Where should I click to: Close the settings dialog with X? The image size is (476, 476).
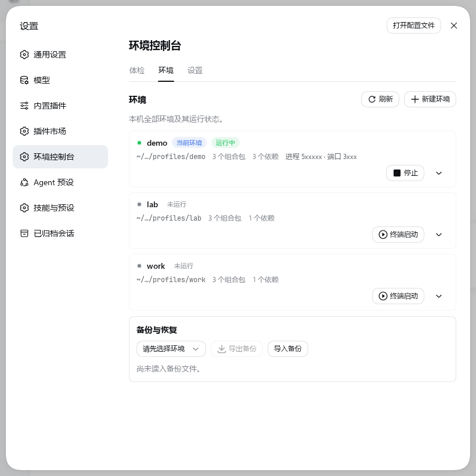tap(454, 26)
